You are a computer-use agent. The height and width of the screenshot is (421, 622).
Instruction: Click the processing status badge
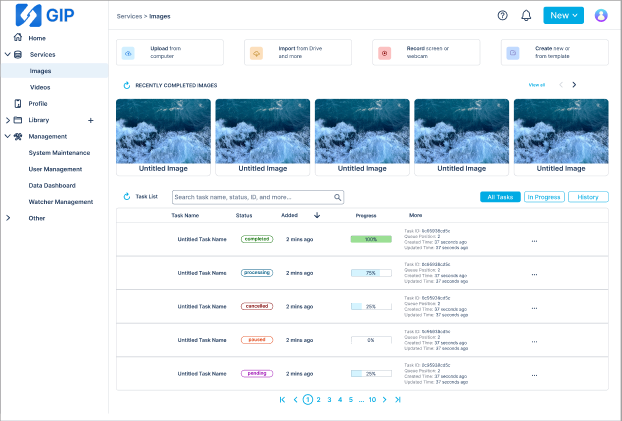click(x=257, y=273)
